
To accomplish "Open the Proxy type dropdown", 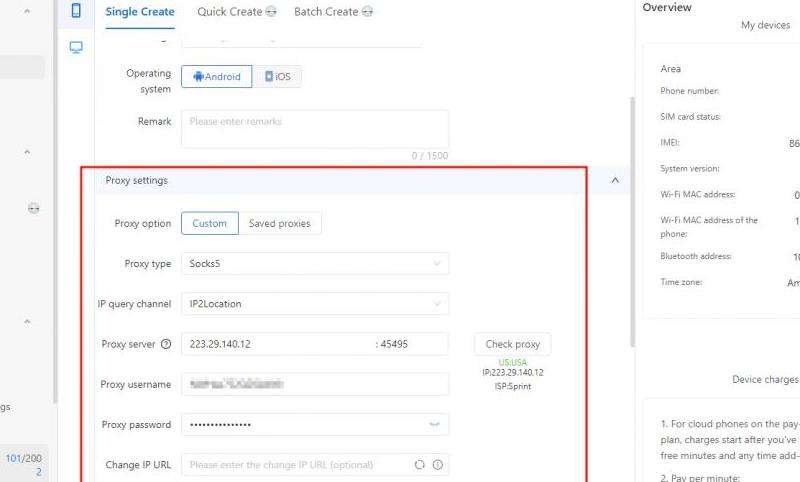I will pyautogui.click(x=315, y=264).
